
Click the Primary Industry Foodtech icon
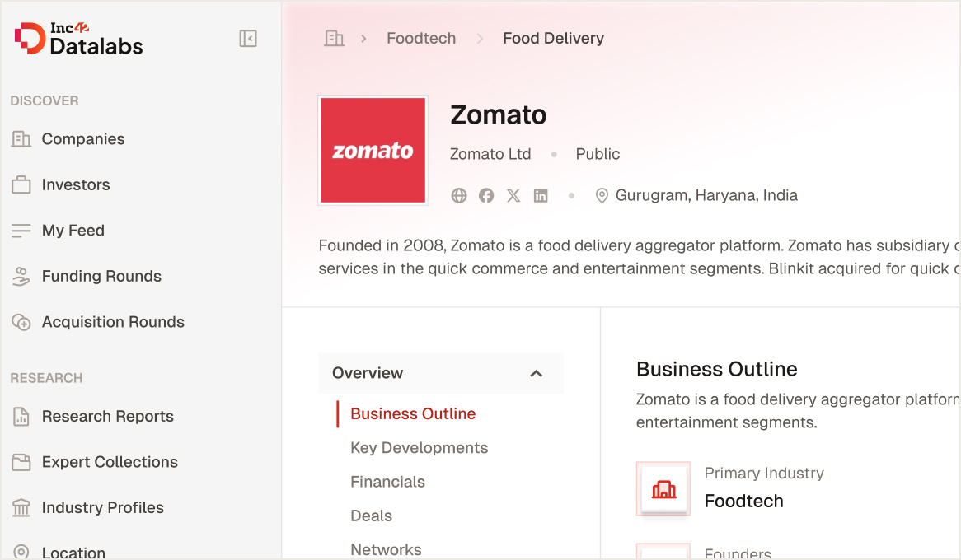point(663,489)
